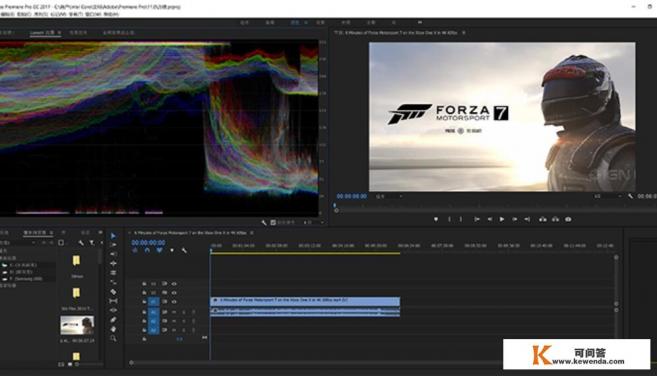Toggle Snap in the timeline
657x376 pixels.
coord(147,251)
